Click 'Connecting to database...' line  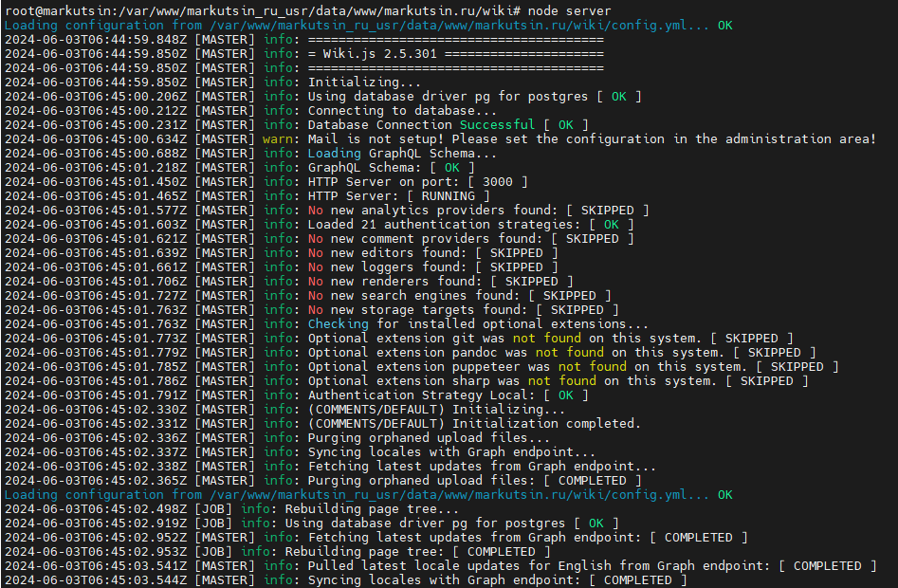(250, 111)
